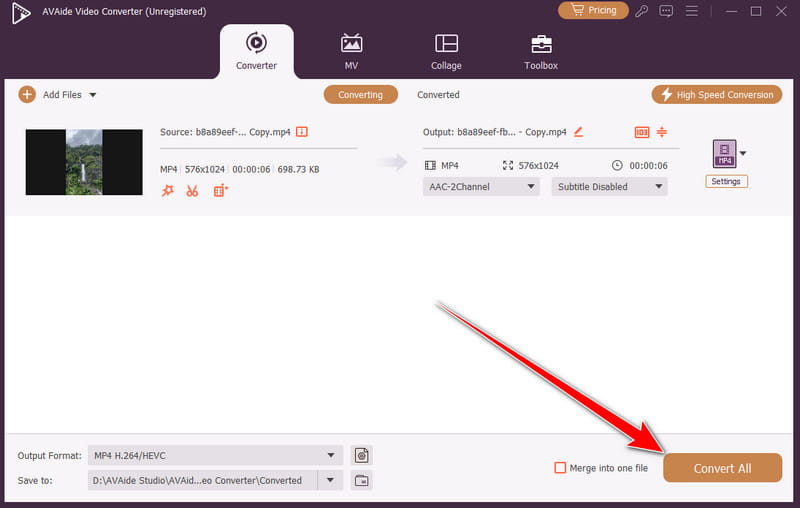Show the Converted list
The height and width of the screenshot is (508, 800).
click(x=438, y=95)
